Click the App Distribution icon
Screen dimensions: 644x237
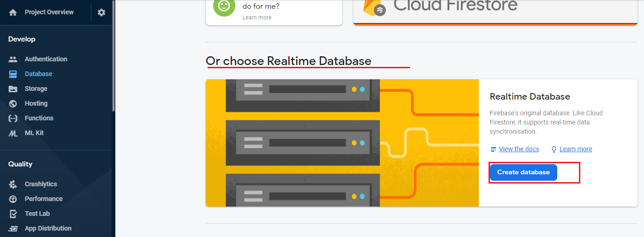click(13, 228)
